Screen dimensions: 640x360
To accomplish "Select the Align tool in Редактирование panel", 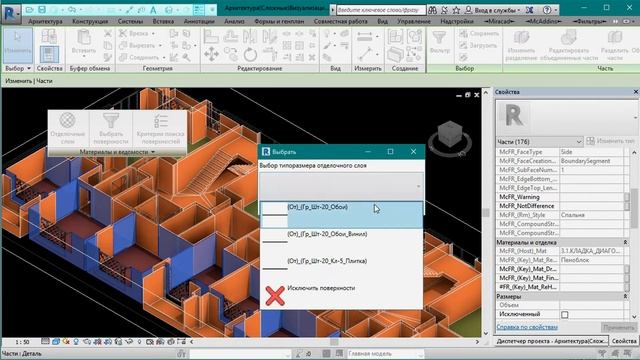I will click(x=211, y=37).
